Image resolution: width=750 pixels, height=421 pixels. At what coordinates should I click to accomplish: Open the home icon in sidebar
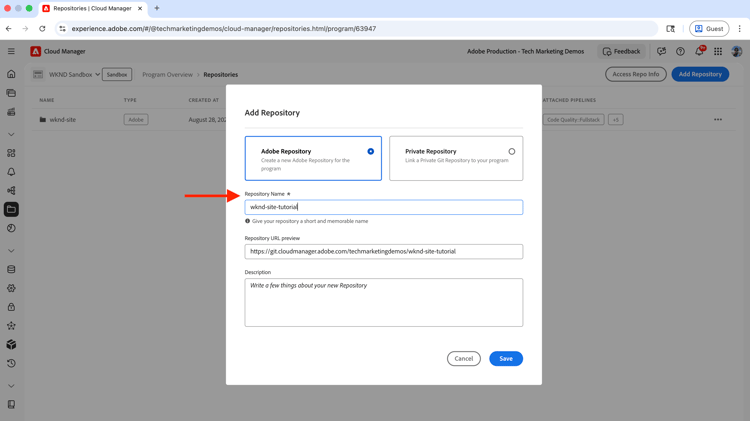tap(11, 74)
